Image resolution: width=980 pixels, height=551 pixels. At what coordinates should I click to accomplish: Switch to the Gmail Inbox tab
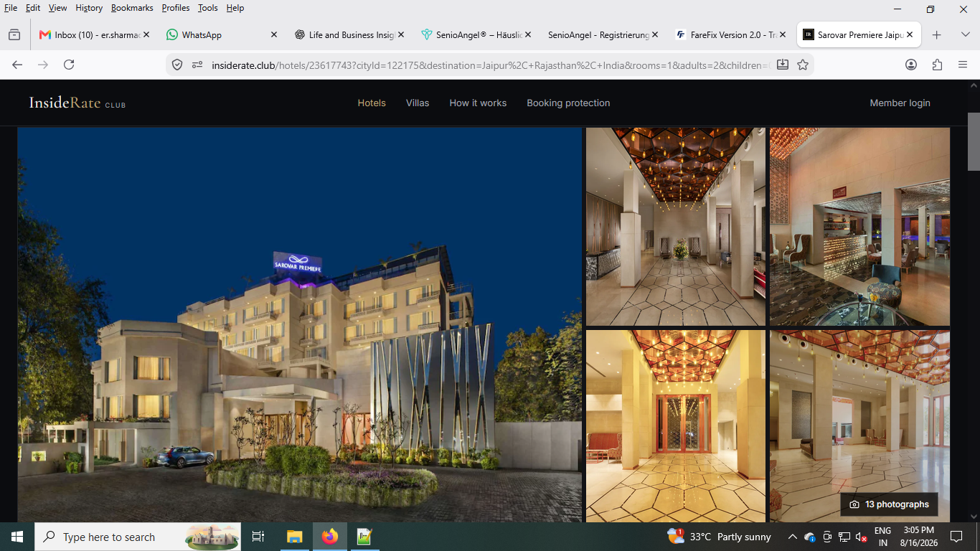point(93,34)
